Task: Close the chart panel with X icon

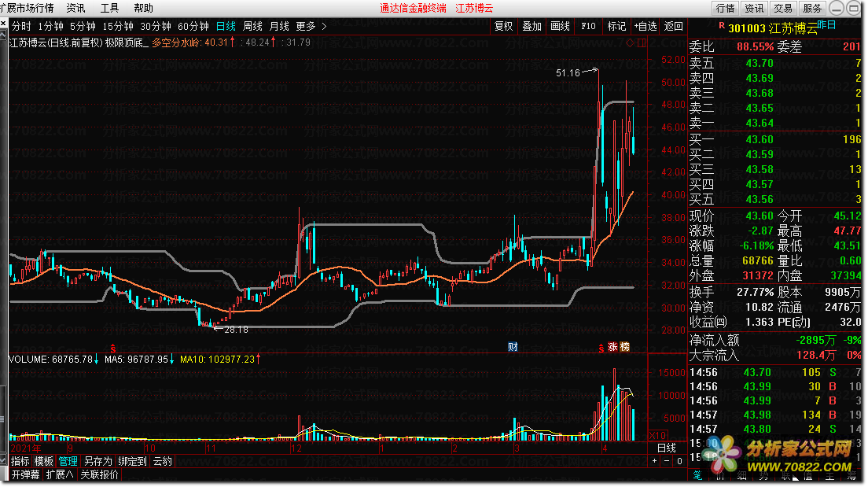Action: [3, 24]
